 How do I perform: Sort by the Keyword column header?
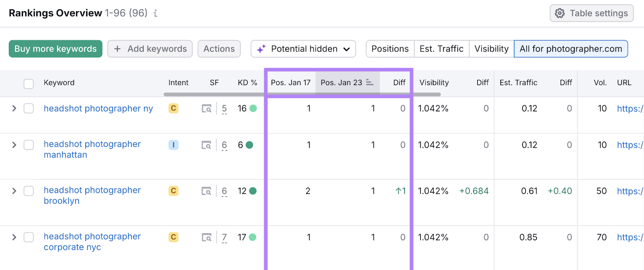tap(59, 83)
